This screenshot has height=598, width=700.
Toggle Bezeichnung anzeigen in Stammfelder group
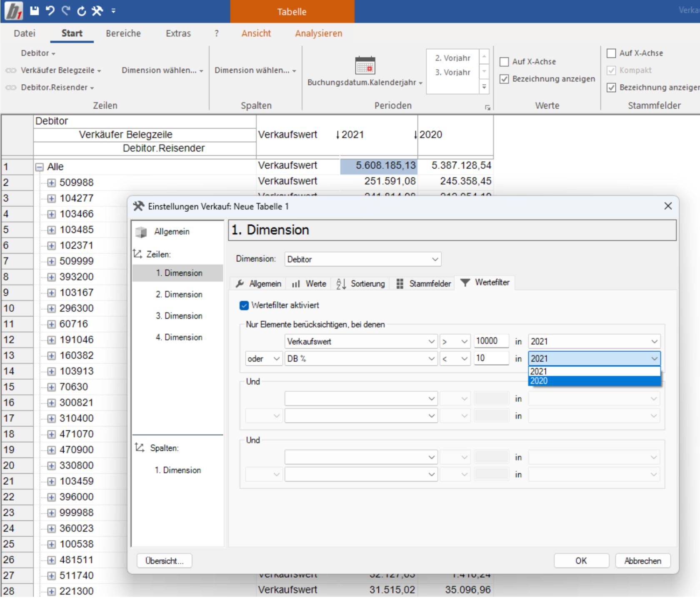pyautogui.click(x=611, y=88)
